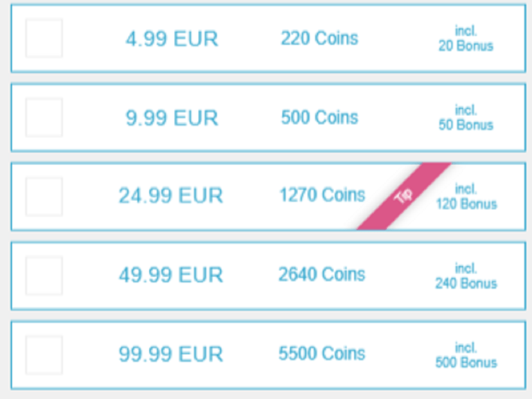Select the 500 Coins offer text

pos(319,117)
